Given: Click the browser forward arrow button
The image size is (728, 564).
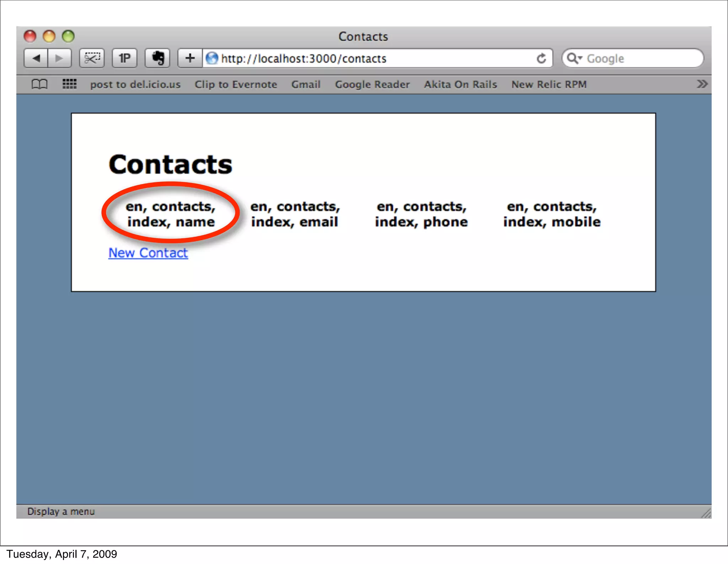Looking at the screenshot, I should pyautogui.click(x=59, y=58).
